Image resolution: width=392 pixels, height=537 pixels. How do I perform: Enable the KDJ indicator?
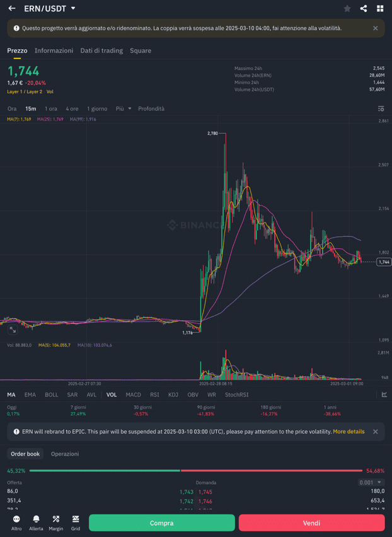(x=173, y=395)
